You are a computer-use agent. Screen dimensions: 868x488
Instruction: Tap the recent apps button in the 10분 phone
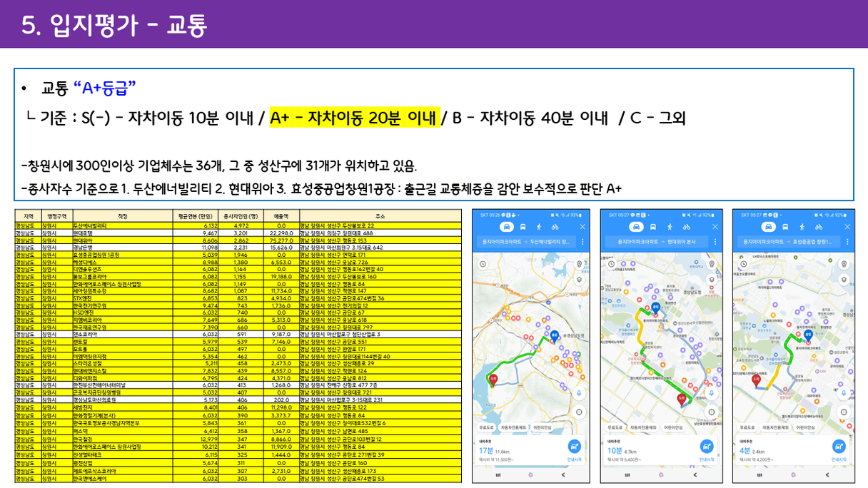pos(629,474)
